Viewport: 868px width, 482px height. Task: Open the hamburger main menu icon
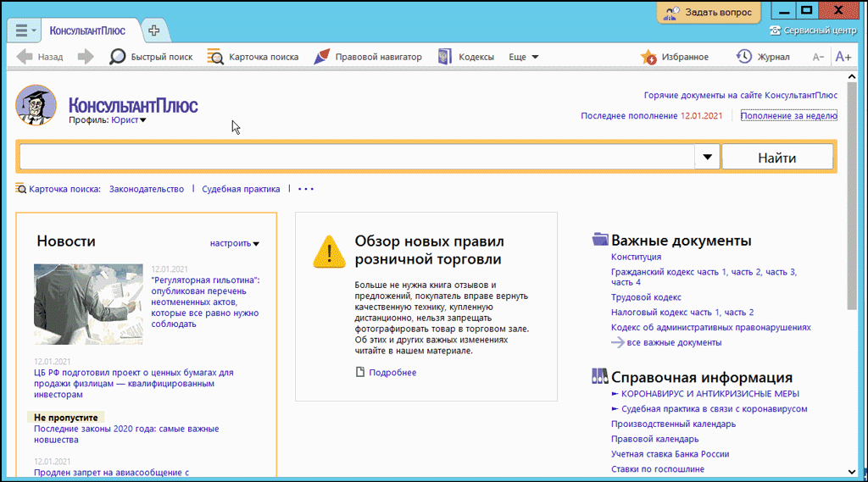21,30
